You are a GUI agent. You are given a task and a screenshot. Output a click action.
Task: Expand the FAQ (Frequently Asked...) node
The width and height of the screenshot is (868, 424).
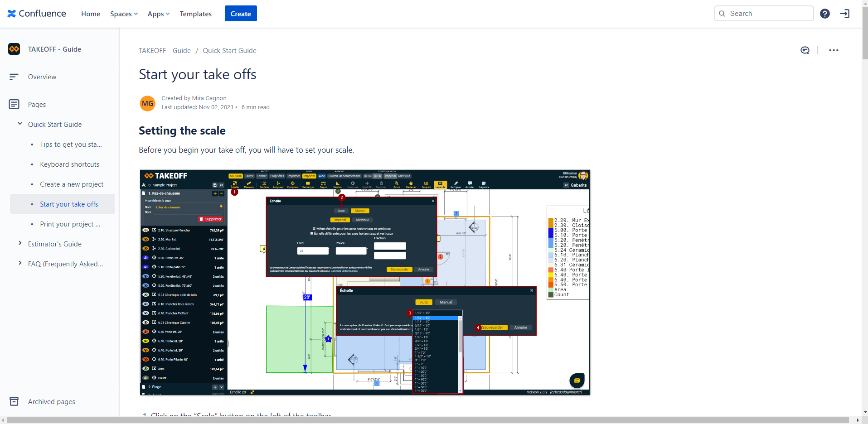click(20, 263)
